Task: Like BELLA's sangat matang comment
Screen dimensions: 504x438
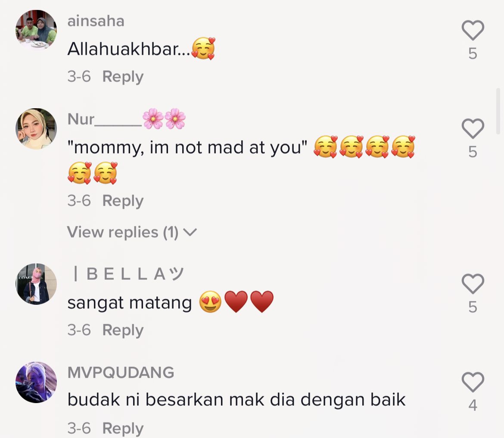Action: point(473,284)
